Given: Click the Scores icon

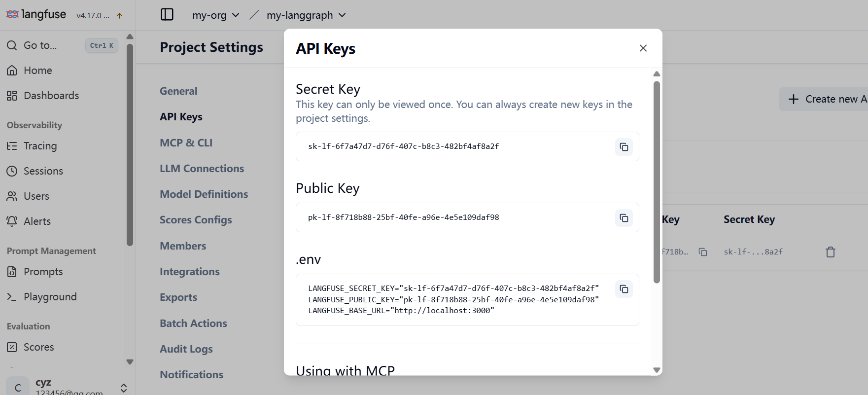Looking at the screenshot, I should pos(12,347).
